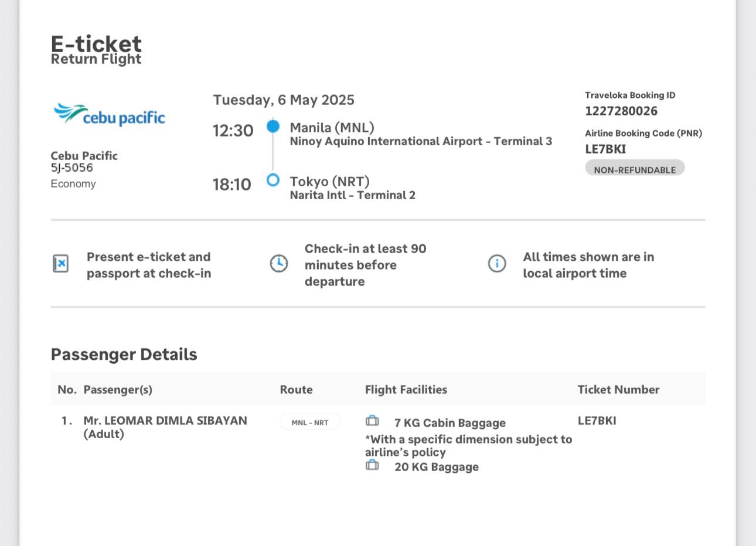Click the passport at check-in icon

(61, 264)
